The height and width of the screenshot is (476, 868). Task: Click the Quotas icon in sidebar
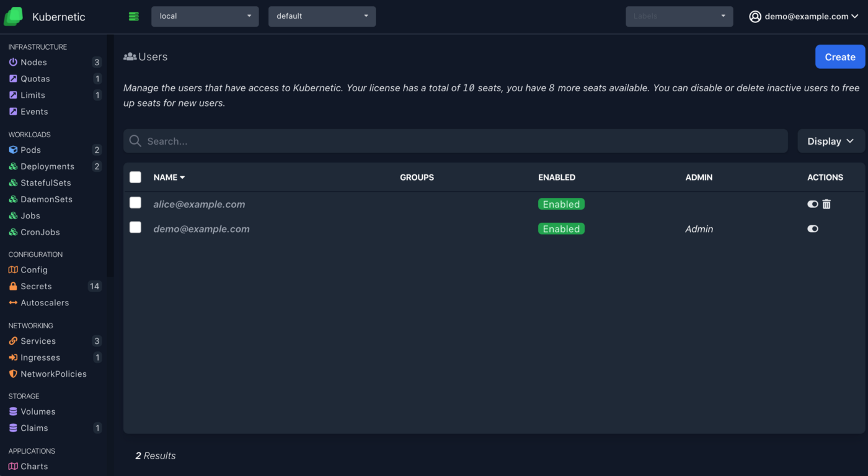click(x=13, y=79)
